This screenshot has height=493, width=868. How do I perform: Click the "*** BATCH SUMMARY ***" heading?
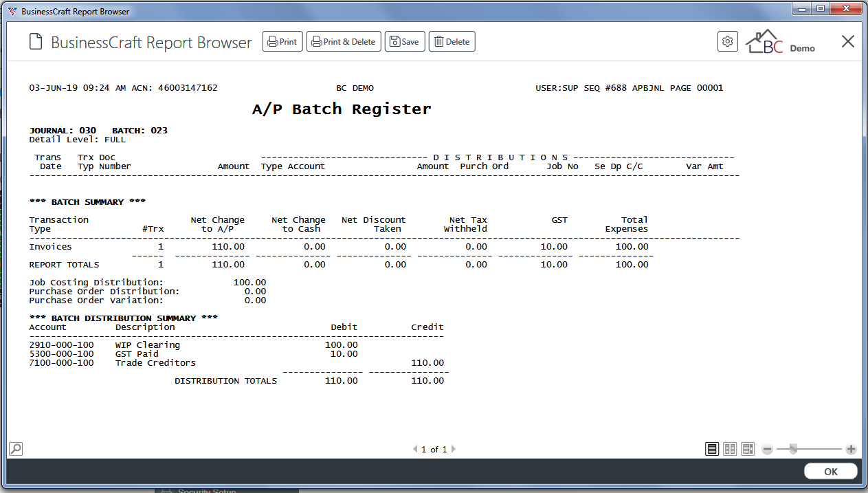[x=88, y=202]
